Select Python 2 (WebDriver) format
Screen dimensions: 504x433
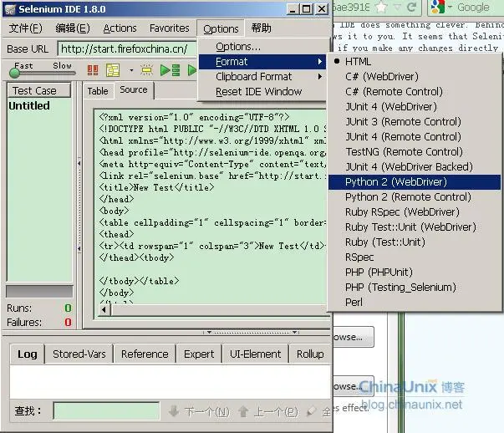(x=415, y=182)
